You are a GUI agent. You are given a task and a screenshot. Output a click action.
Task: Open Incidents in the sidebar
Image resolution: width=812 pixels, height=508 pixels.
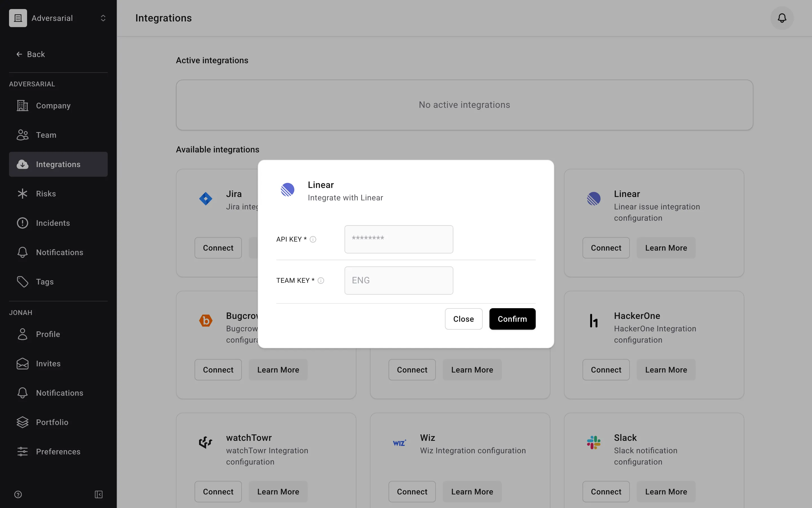point(58,223)
